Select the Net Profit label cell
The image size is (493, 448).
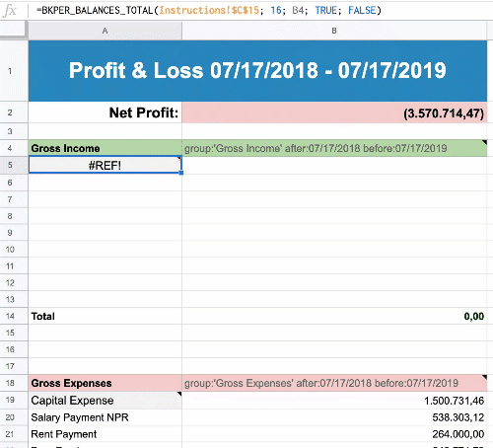point(106,112)
